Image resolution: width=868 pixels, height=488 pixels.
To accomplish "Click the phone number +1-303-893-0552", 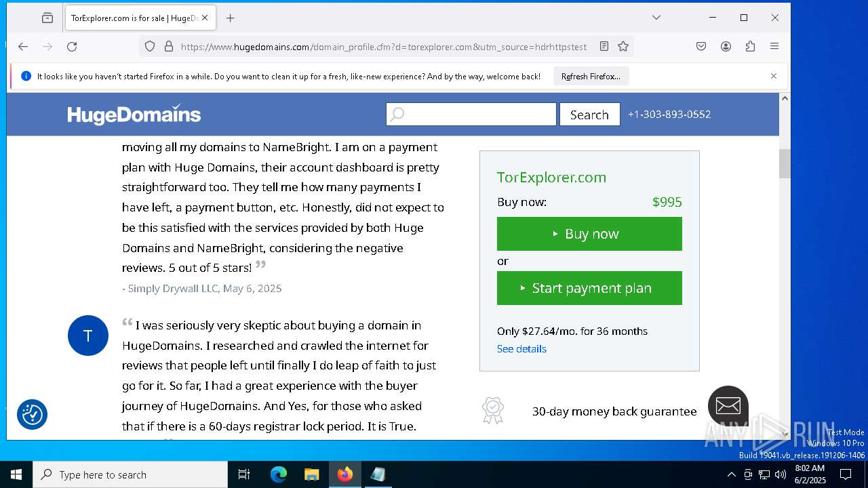I will [x=669, y=115].
